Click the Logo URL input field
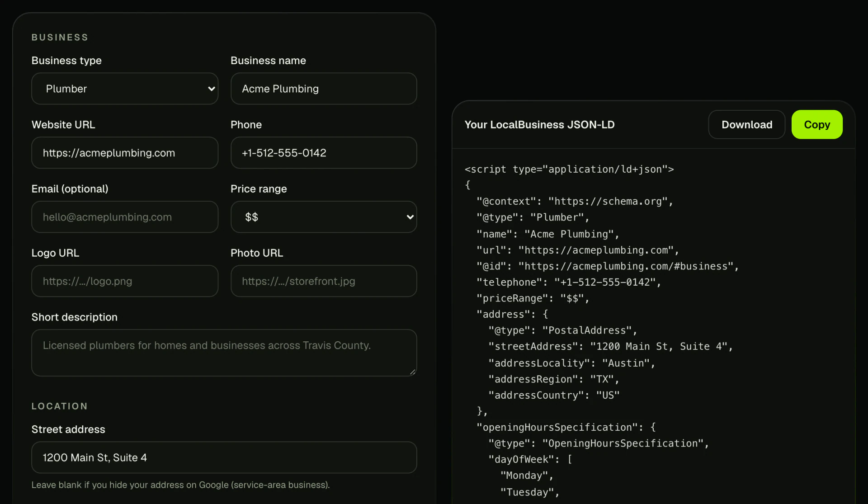Viewport: 868px width, 504px height. pyautogui.click(x=125, y=281)
